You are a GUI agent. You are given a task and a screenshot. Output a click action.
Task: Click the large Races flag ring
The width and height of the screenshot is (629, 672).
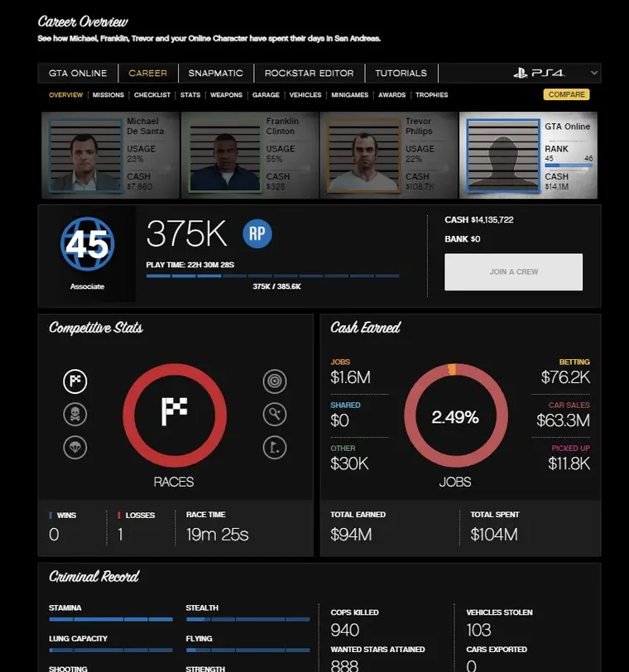[x=175, y=415]
